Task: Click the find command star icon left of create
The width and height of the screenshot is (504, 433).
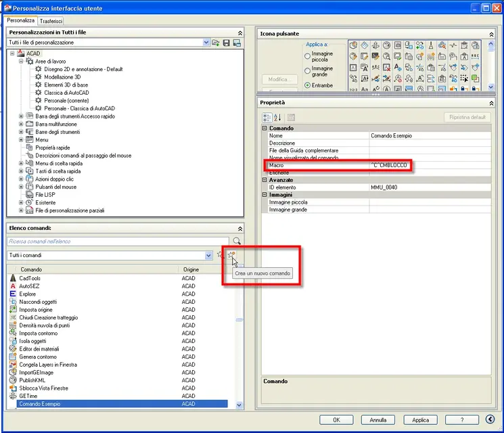Action: pos(220,255)
